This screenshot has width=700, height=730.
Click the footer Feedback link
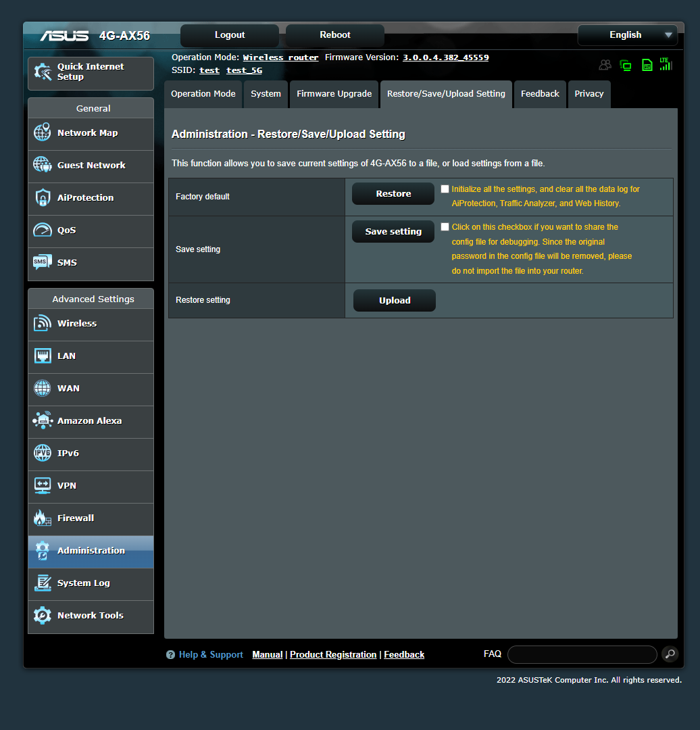coord(404,654)
